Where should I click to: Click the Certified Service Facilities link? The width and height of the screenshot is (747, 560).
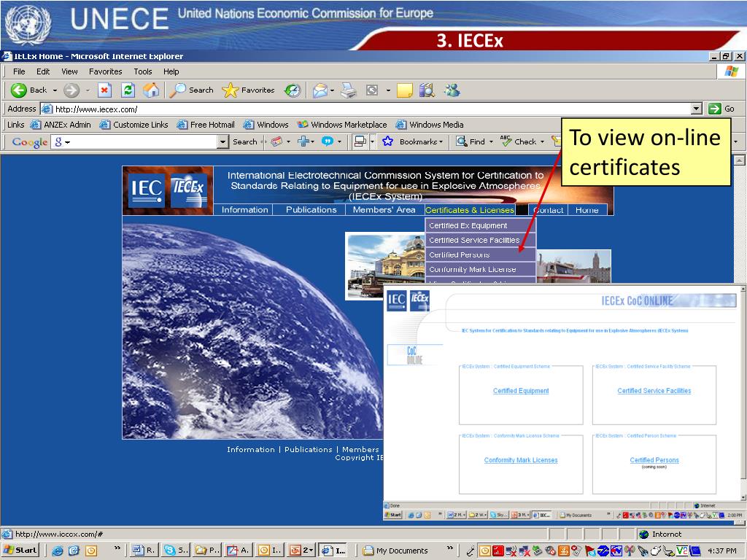[x=654, y=391]
